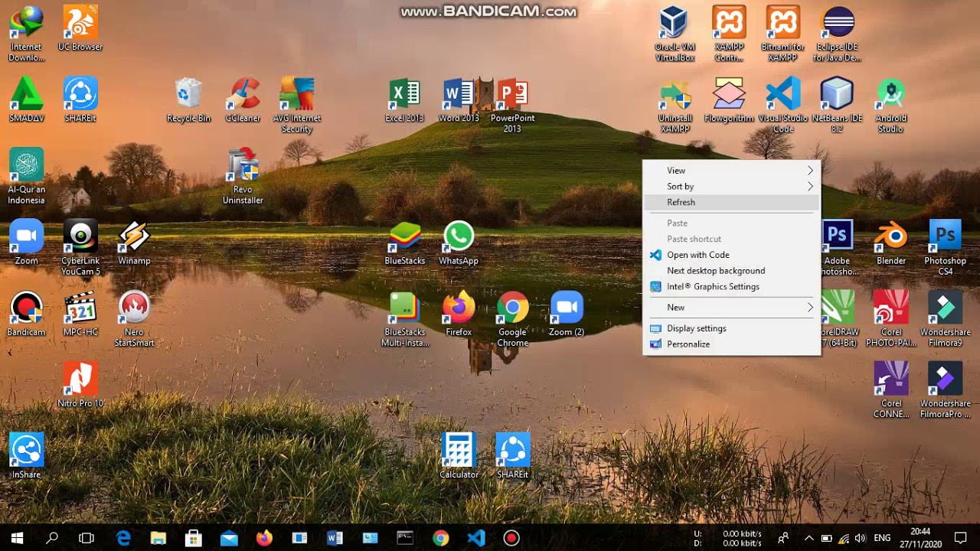The width and height of the screenshot is (980, 551).
Task: Open File Explorer from the taskbar
Action: [158, 538]
